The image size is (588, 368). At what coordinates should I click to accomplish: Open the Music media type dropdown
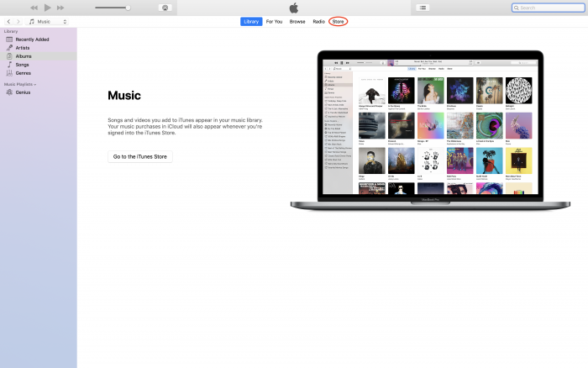pos(48,21)
